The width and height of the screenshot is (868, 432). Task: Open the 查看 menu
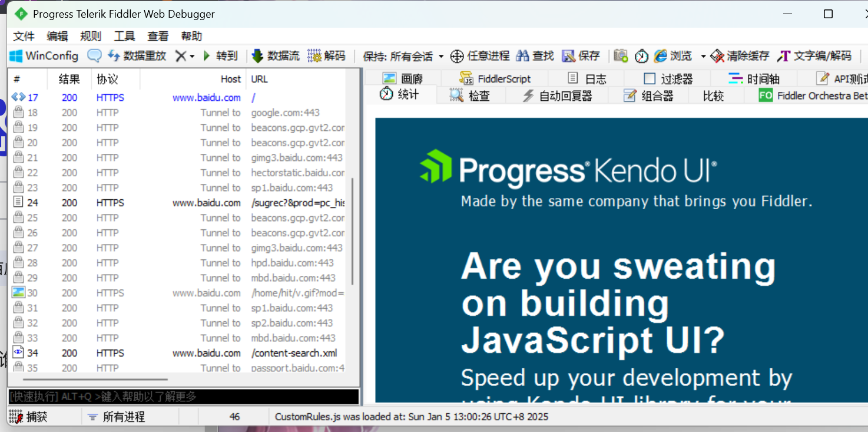pyautogui.click(x=158, y=37)
